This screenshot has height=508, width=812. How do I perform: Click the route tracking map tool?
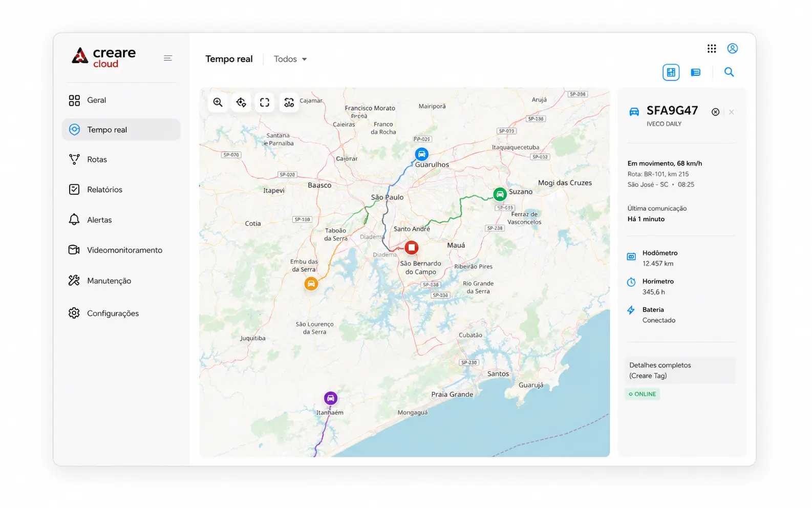pyautogui.click(x=289, y=102)
